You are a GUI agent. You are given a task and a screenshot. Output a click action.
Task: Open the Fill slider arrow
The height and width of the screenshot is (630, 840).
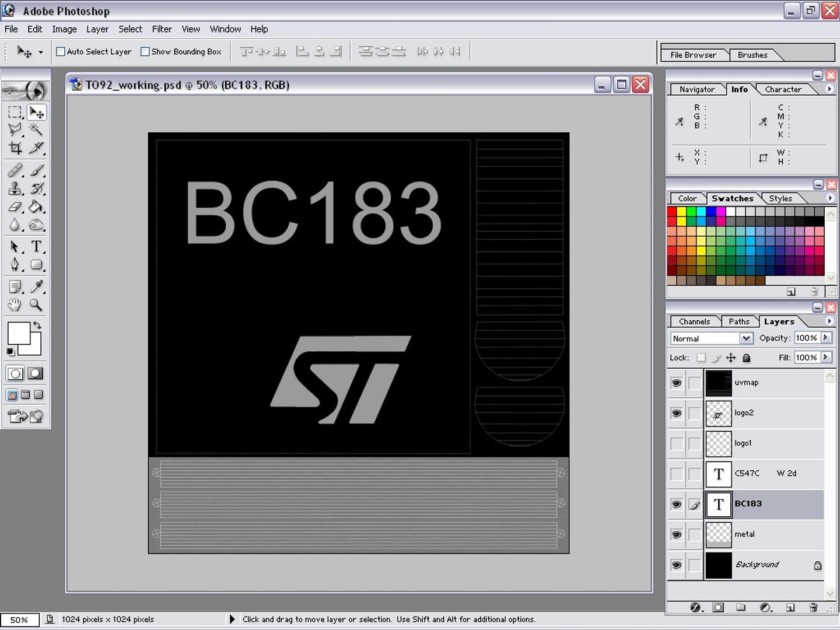[x=826, y=357]
